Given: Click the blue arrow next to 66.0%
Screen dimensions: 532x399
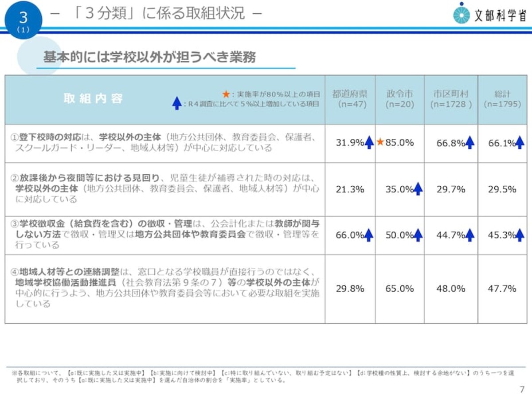Looking at the screenshot, I should click(x=369, y=235).
